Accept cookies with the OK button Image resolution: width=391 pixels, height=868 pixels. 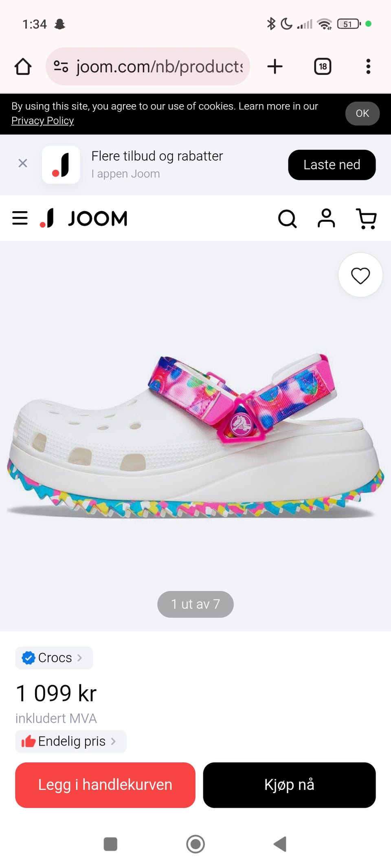[x=362, y=114]
